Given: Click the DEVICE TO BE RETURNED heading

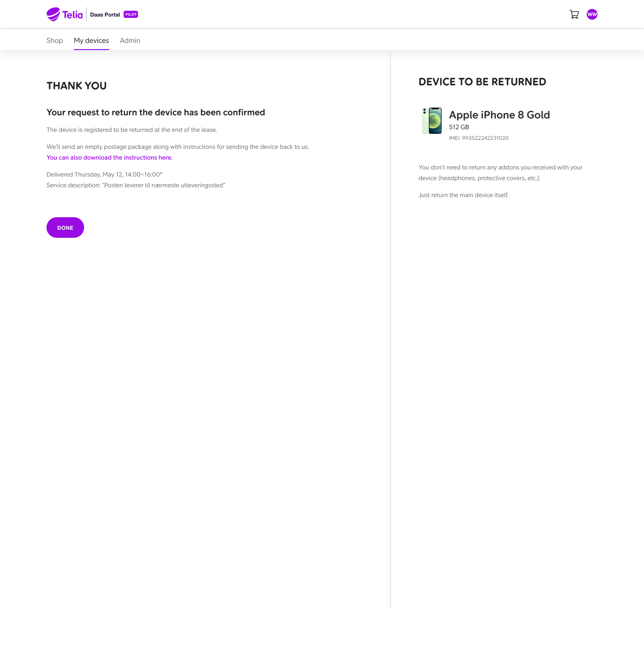Looking at the screenshot, I should (x=482, y=82).
